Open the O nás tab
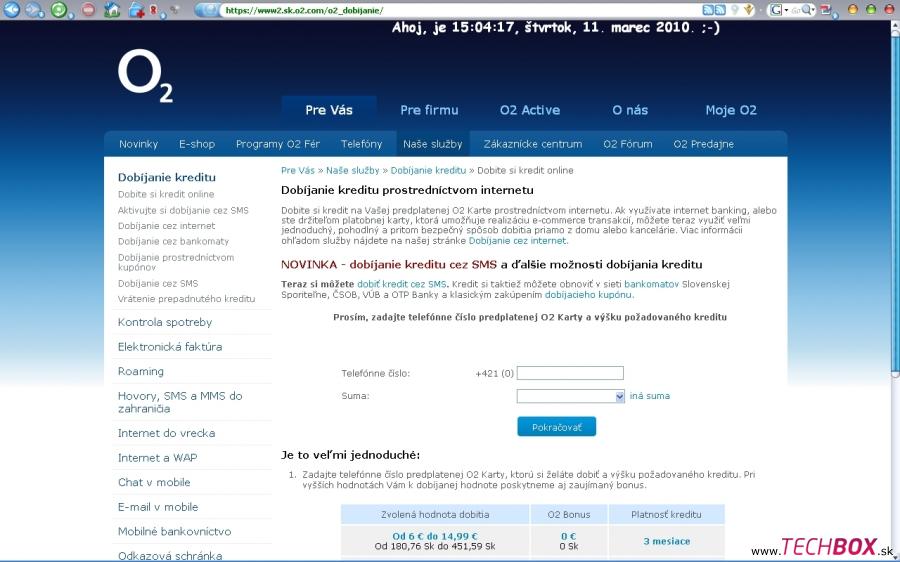 pyautogui.click(x=630, y=110)
